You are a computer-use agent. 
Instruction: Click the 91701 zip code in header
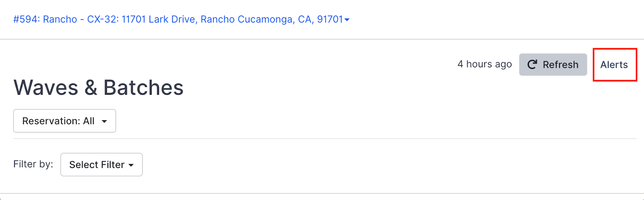(330, 19)
